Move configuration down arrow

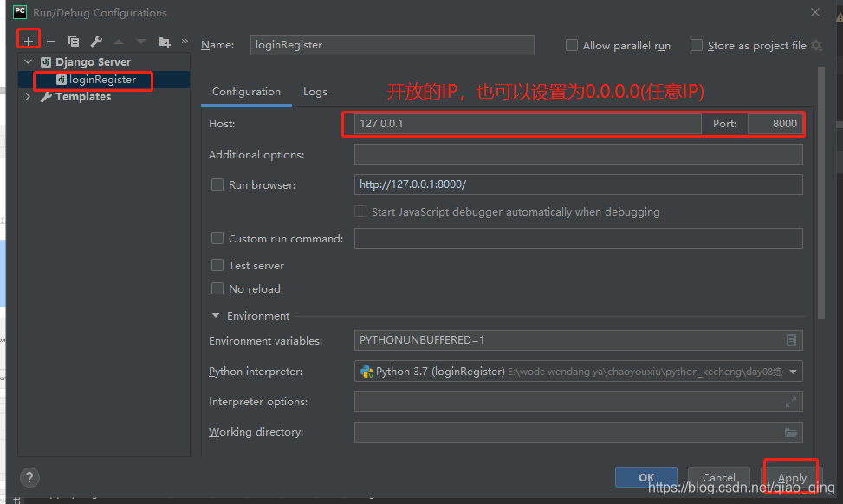tap(141, 42)
